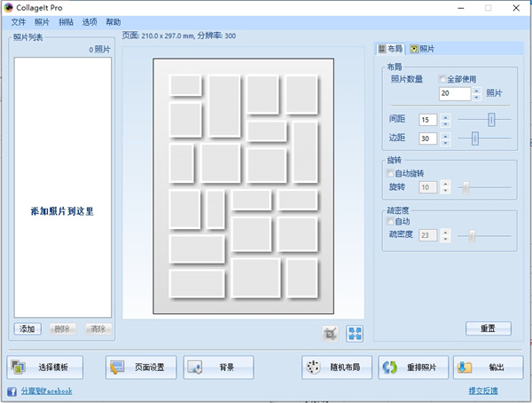Image resolution: width=532 pixels, height=403 pixels.
Task: Increase 疏密度 value with up arrow
Action: (x=445, y=232)
